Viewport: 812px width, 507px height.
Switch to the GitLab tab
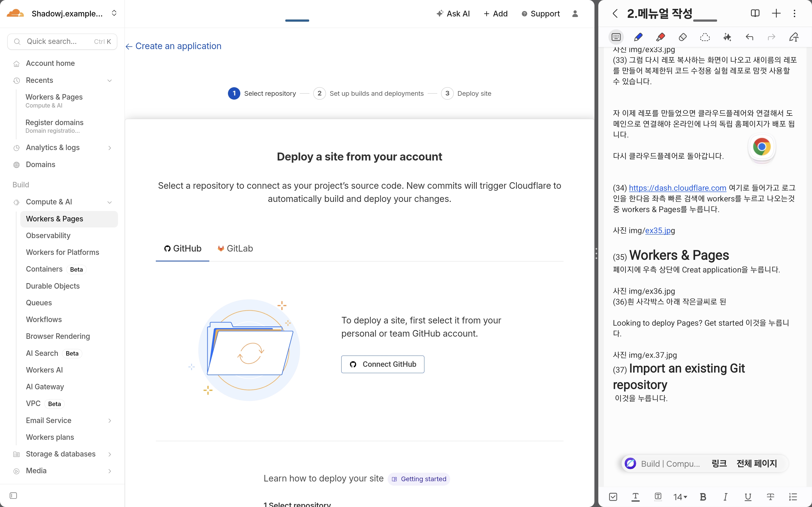[235, 249]
